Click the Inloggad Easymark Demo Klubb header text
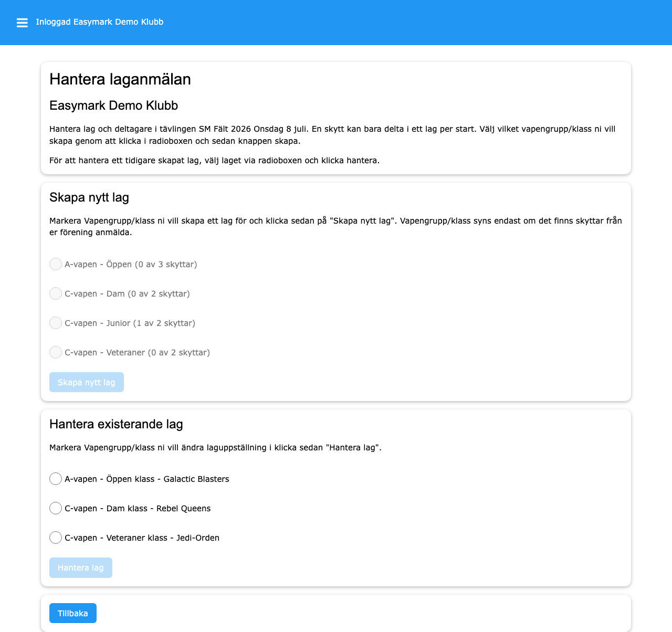Viewport: 672px width, 632px height. point(100,22)
